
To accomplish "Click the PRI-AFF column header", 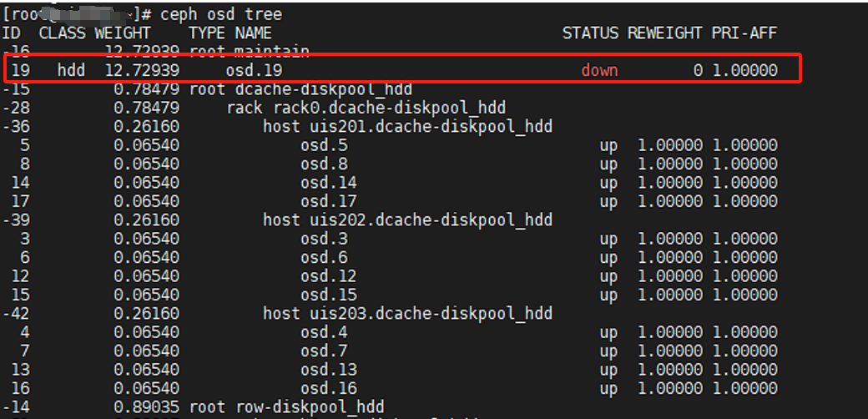I will (744, 33).
